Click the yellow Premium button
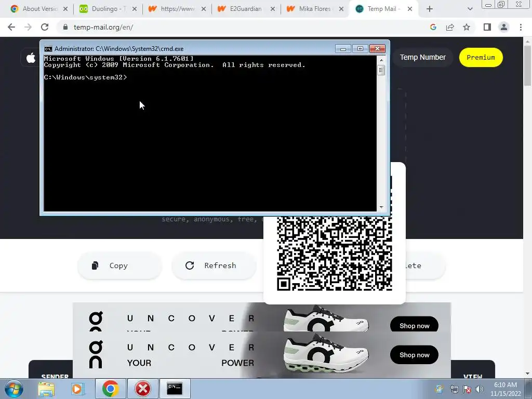Image resolution: width=532 pixels, height=399 pixels. (x=481, y=57)
